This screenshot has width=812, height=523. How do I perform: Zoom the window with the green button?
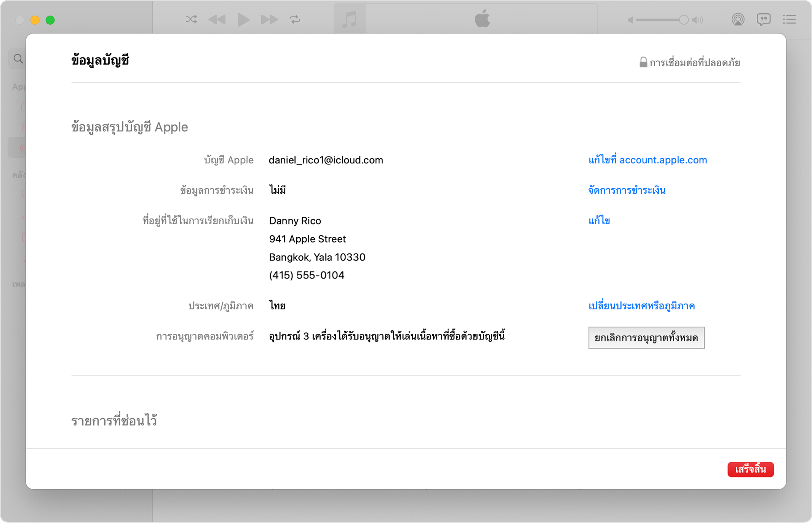[50, 20]
